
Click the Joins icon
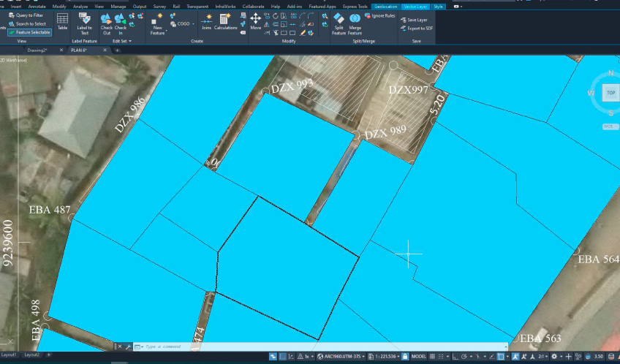pos(206,20)
